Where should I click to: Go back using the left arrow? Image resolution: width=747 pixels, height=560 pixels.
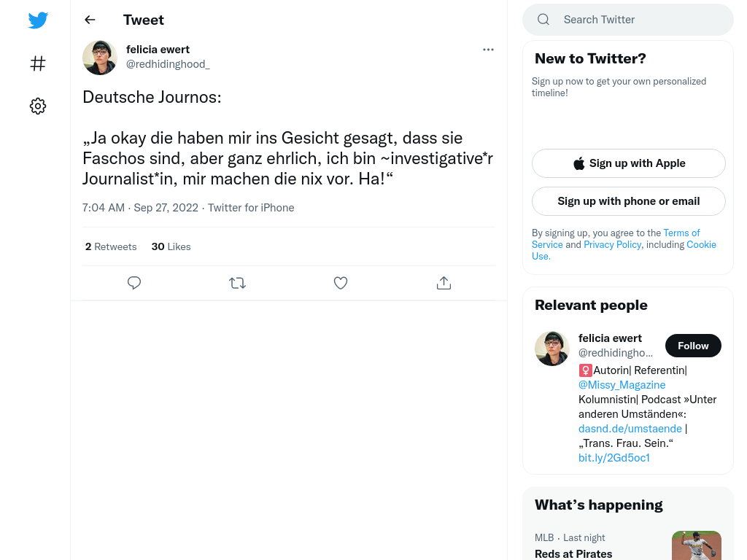pyautogui.click(x=90, y=20)
